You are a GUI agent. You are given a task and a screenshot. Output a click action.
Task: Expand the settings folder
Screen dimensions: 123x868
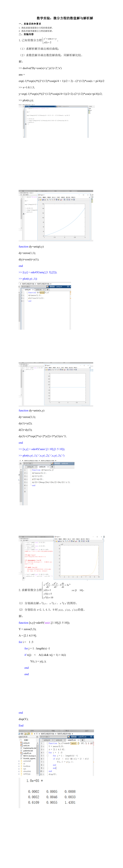pos(19,774)
